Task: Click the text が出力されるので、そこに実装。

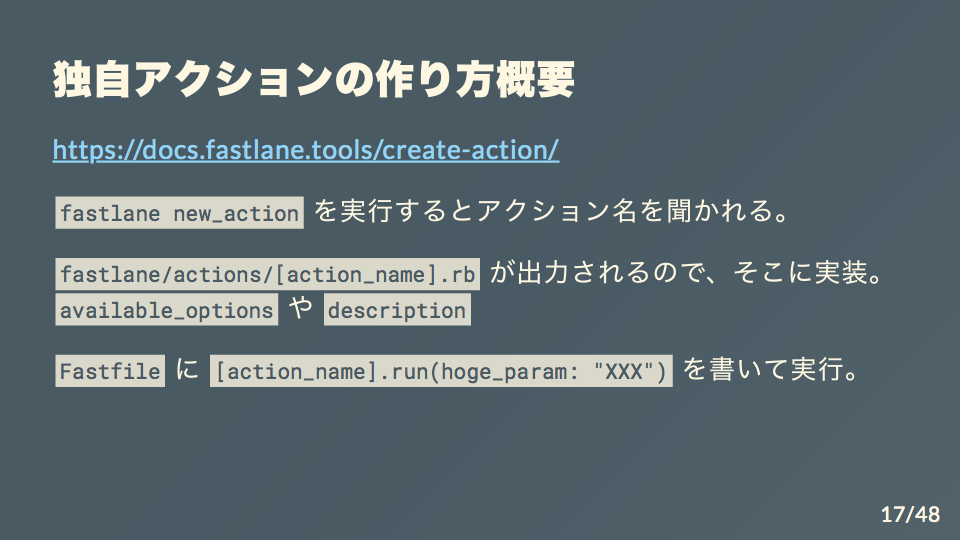Action: click(687, 272)
